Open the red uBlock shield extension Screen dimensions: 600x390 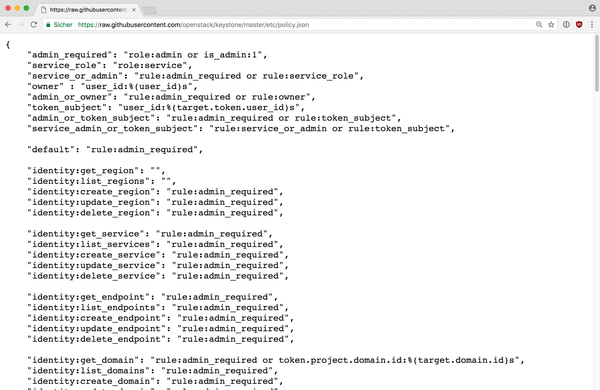point(579,24)
